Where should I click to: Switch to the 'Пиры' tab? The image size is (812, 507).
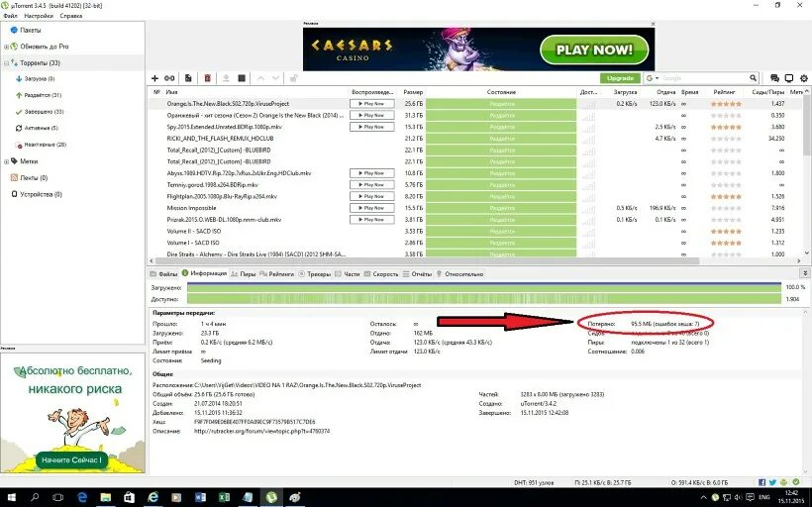pyautogui.click(x=243, y=274)
